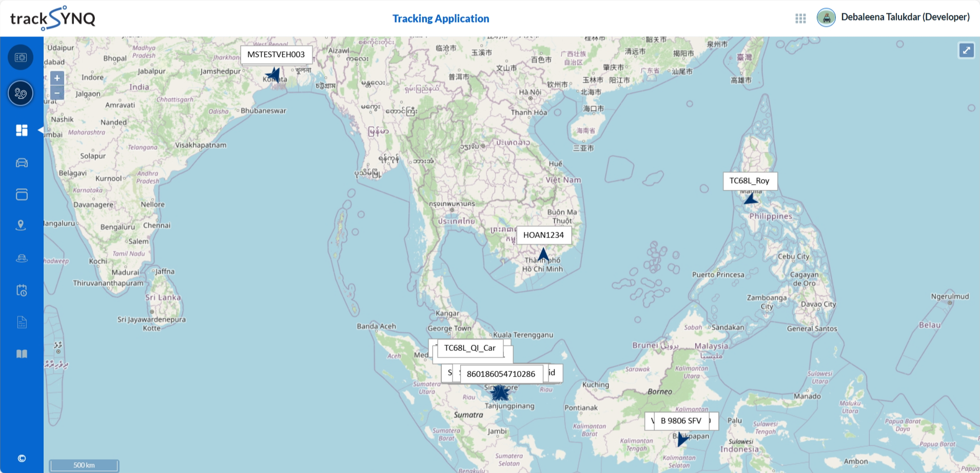
Task: Open the Tracking Application heading link
Action: tap(440, 18)
